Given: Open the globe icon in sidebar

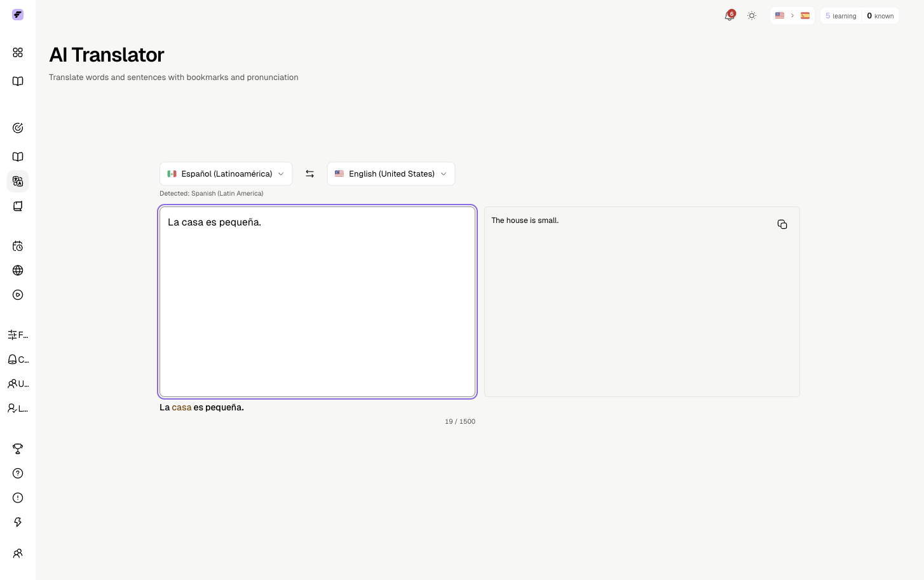Looking at the screenshot, I should (x=18, y=271).
